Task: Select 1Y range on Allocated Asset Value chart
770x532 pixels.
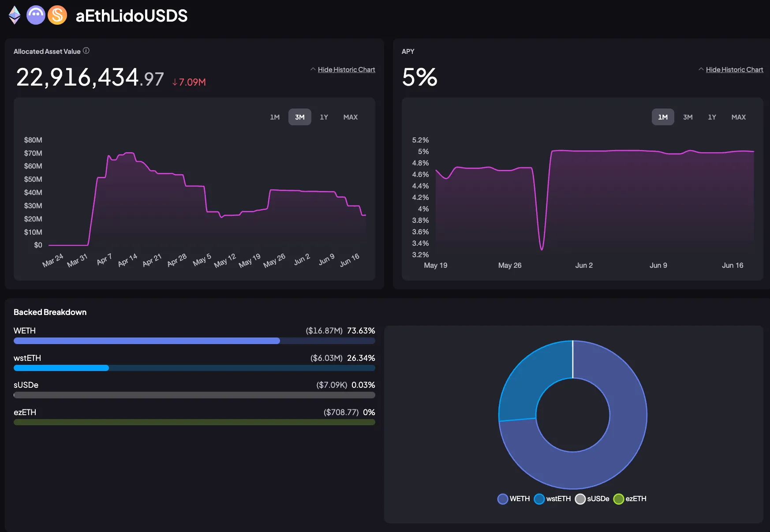Action: [324, 117]
